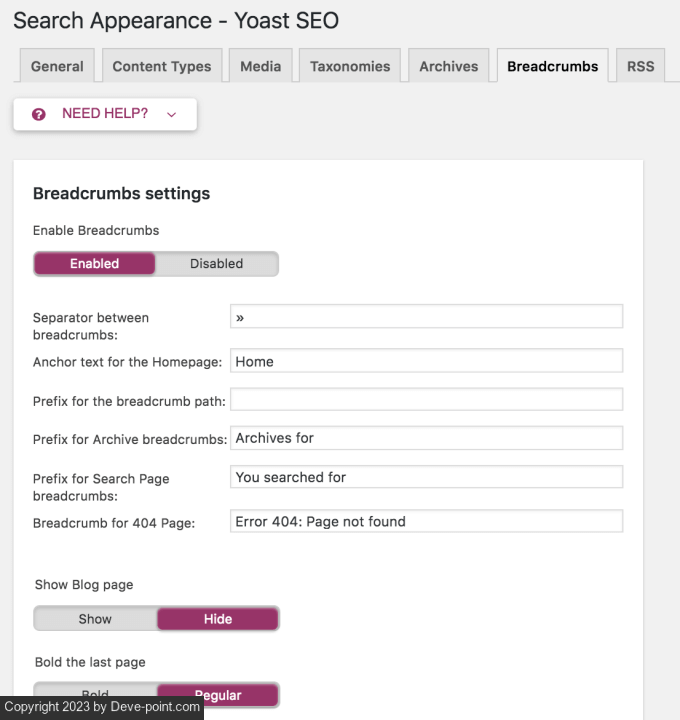Go to the Taxonomies tab
Image resolution: width=680 pixels, height=720 pixels.
tap(350, 66)
